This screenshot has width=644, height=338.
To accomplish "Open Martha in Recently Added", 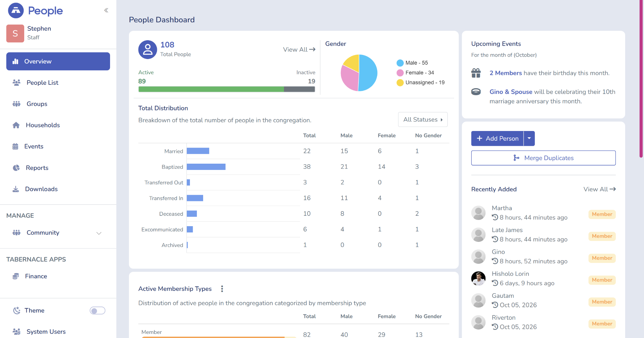I will pos(502,208).
